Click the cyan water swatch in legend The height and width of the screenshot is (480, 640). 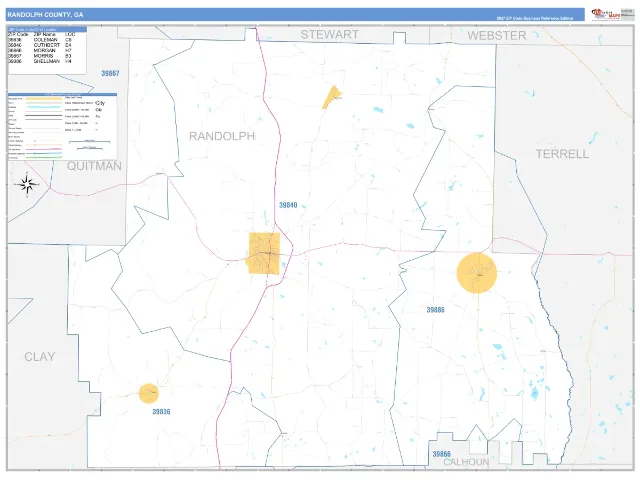pos(44,107)
